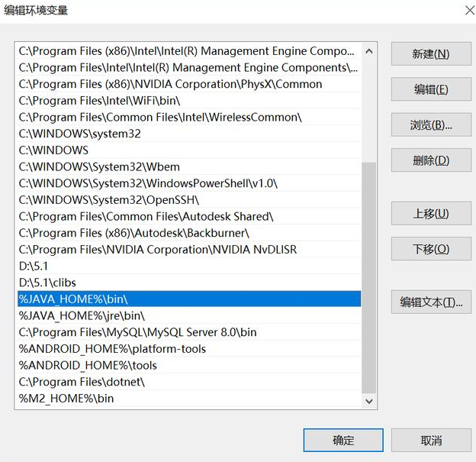Click the scrollbar up arrow
The image size is (476, 462).
[369, 51]
